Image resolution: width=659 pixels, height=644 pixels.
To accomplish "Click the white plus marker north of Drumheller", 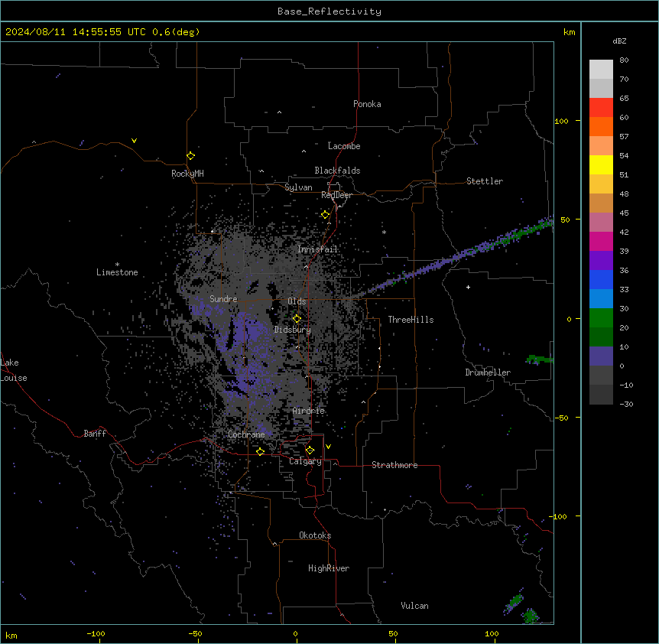I will pyautogui.click(x=468, y=287).
